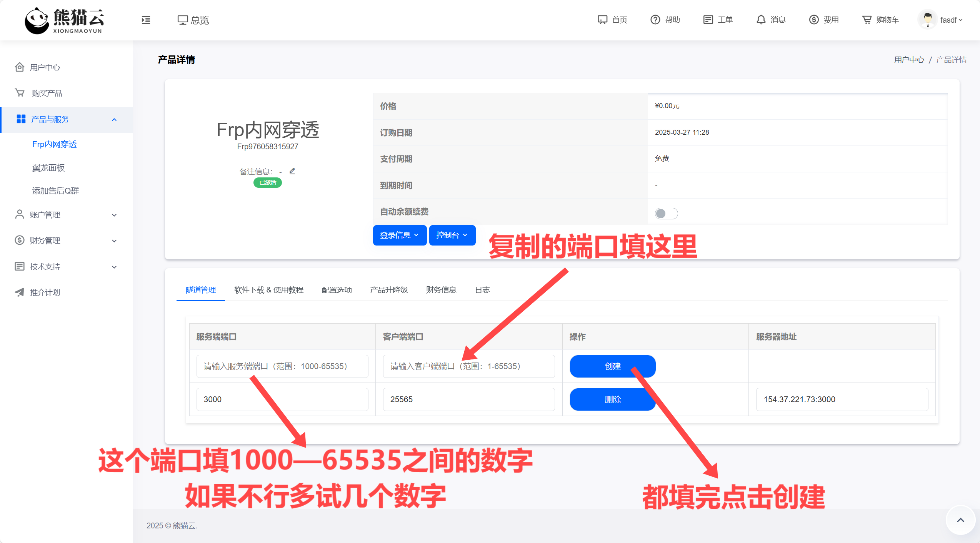Click the pencil icon to edit 备注信息
The height and width of the screenshot is (543, 980).
(292, 170)
